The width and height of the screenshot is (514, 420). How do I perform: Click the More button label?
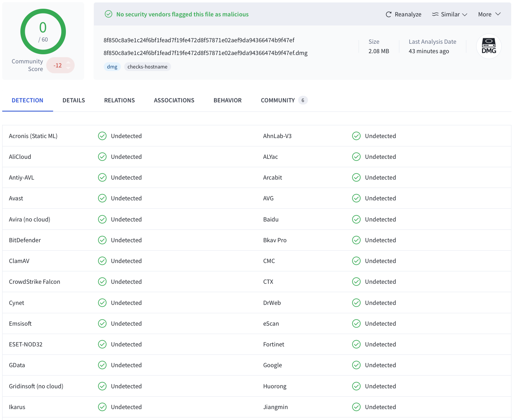point(485,14)
